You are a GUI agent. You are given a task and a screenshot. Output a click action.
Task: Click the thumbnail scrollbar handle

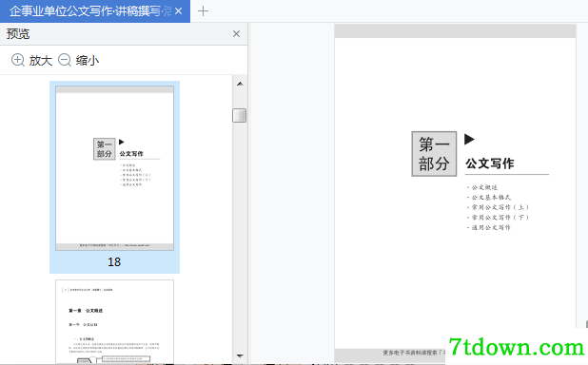pos(239,115)
